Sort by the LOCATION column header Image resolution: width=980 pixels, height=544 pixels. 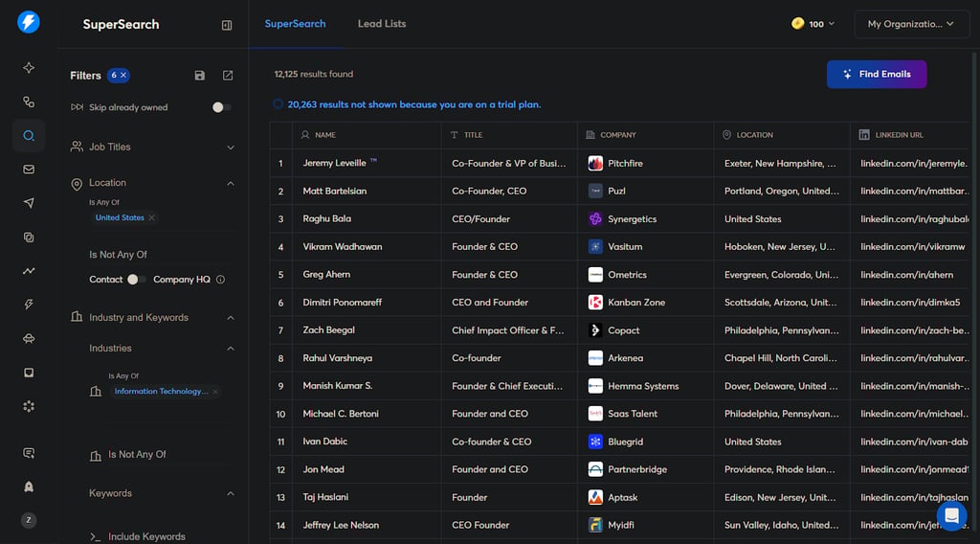pos(754,135)
